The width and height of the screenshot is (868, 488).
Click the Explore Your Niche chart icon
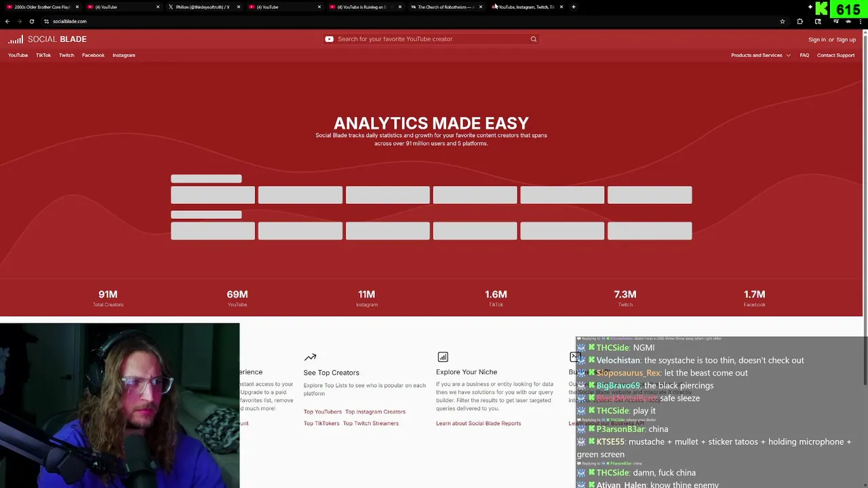click(x=443, y=357)
